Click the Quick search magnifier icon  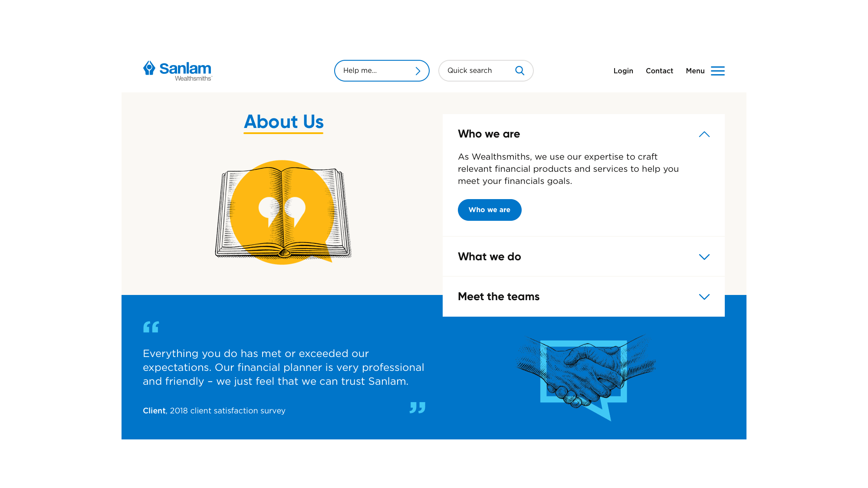pos(520,70)
